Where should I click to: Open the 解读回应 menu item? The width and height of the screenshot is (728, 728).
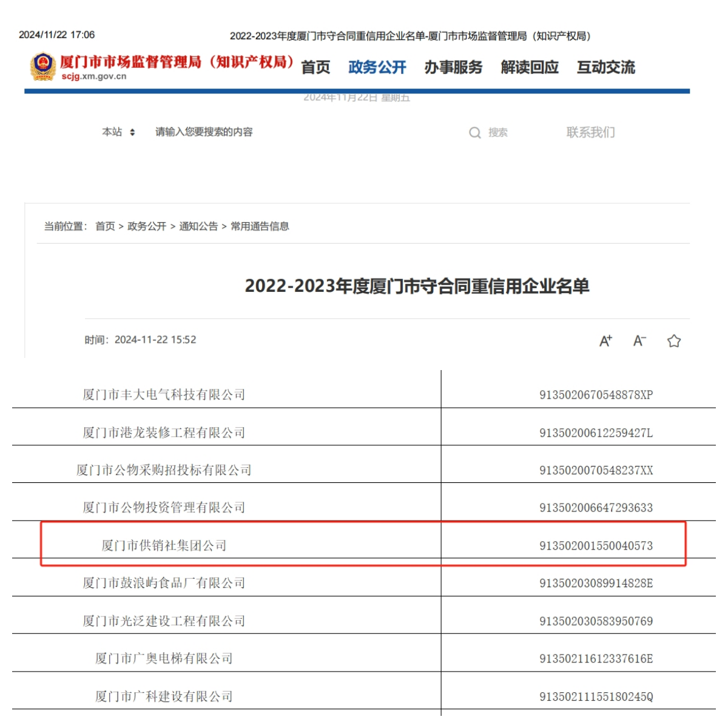click(x=530, y=67)
